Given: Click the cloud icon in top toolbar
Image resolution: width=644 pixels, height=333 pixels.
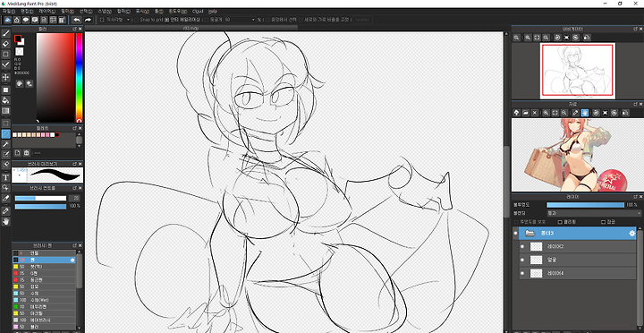Looking at the screenshot, I should click(x=7, y=20).
